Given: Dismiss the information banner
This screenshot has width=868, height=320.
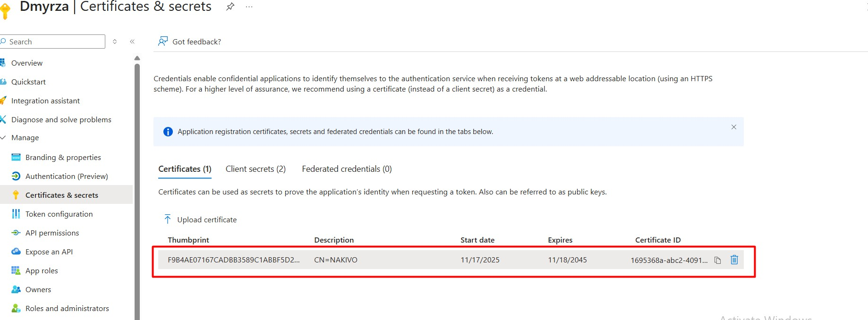Looking at the screenshot, I should pos(733,127).
